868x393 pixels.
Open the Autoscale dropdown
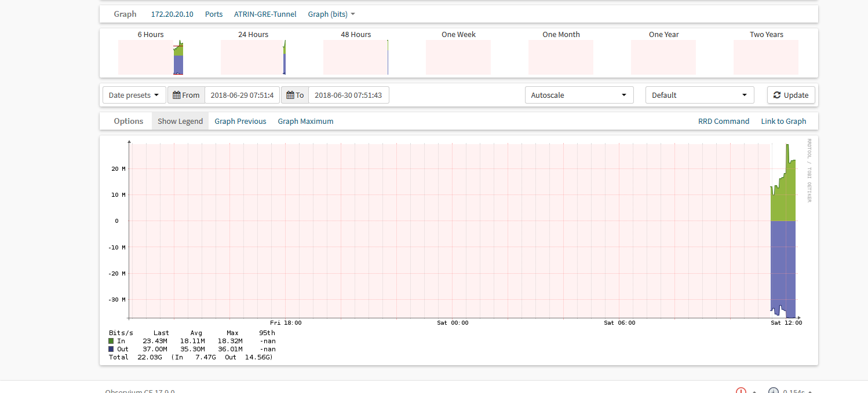coord(579,95)
